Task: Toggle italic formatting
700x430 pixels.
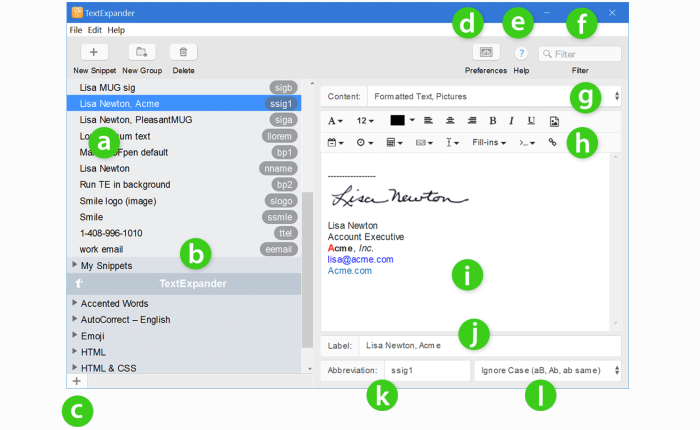Action: coord(512,121)
